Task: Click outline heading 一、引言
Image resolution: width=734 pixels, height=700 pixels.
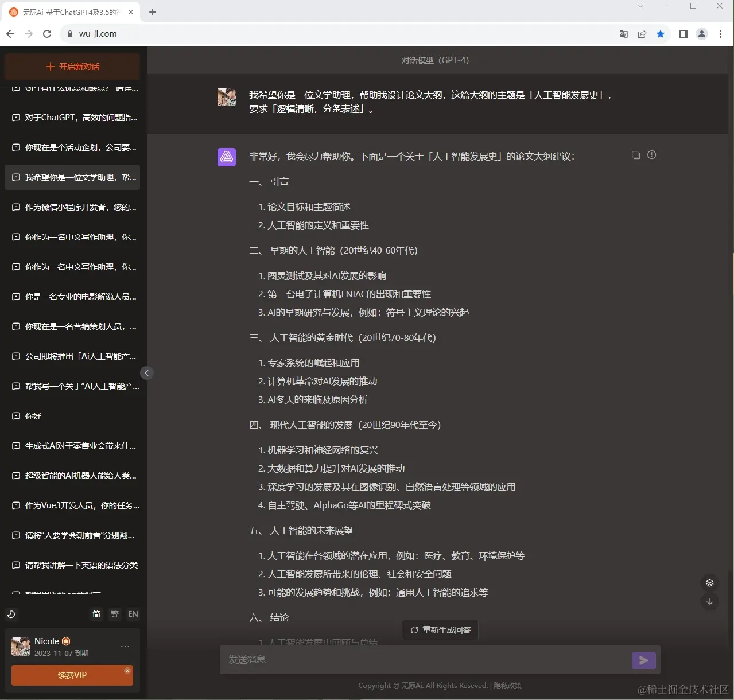Action: click(x=269, y=182)
